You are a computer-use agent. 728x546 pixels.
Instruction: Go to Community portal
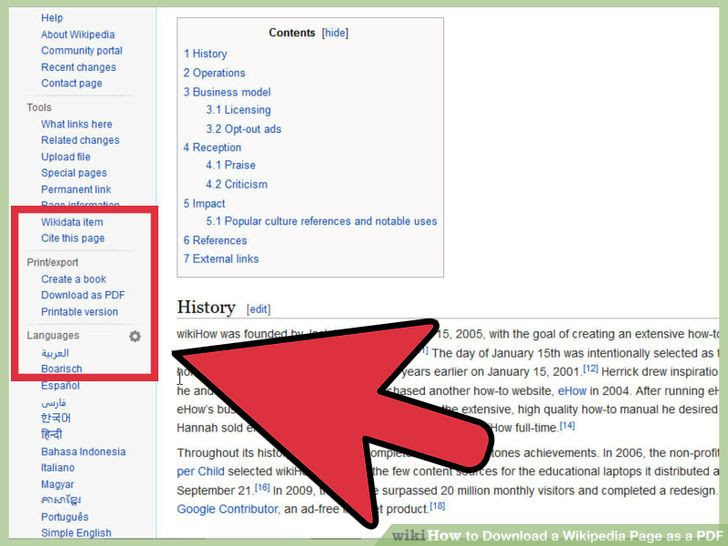82,51
